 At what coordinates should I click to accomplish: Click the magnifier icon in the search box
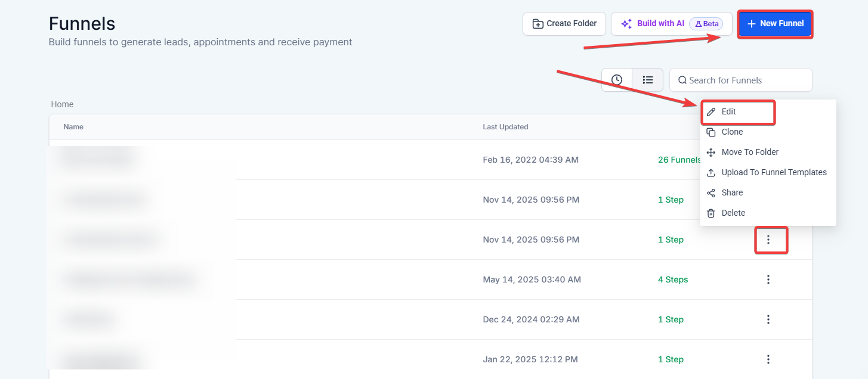(x=682, y=80)
